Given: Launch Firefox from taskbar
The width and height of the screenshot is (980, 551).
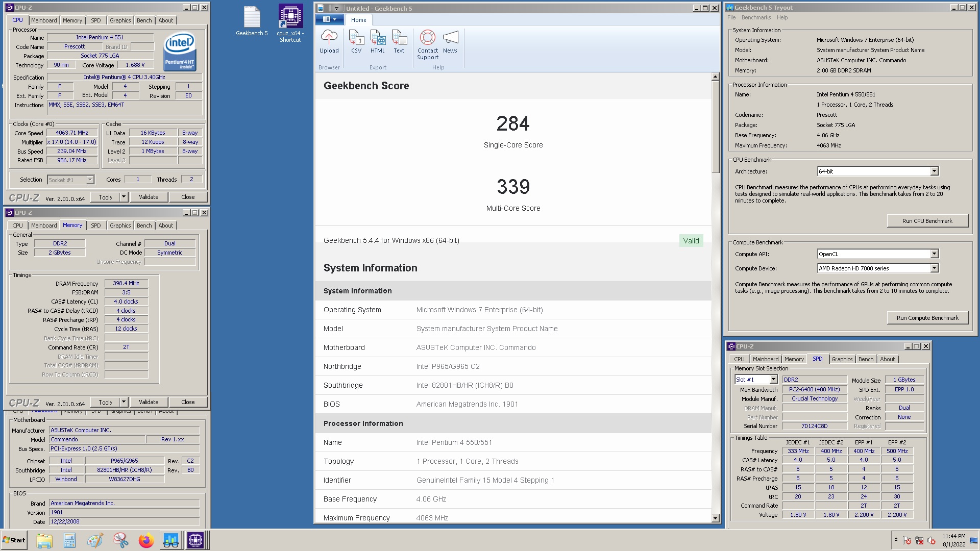Looking at the screenshot, I should [146, 540].
